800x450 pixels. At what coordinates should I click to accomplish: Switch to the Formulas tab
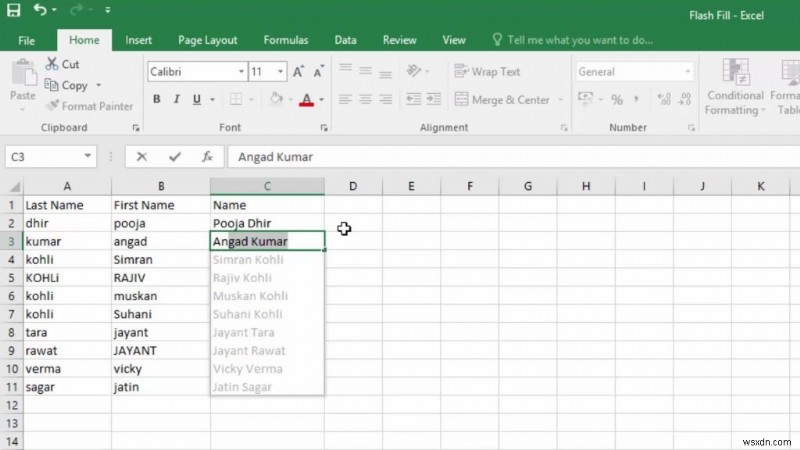[x=286, y=40]
